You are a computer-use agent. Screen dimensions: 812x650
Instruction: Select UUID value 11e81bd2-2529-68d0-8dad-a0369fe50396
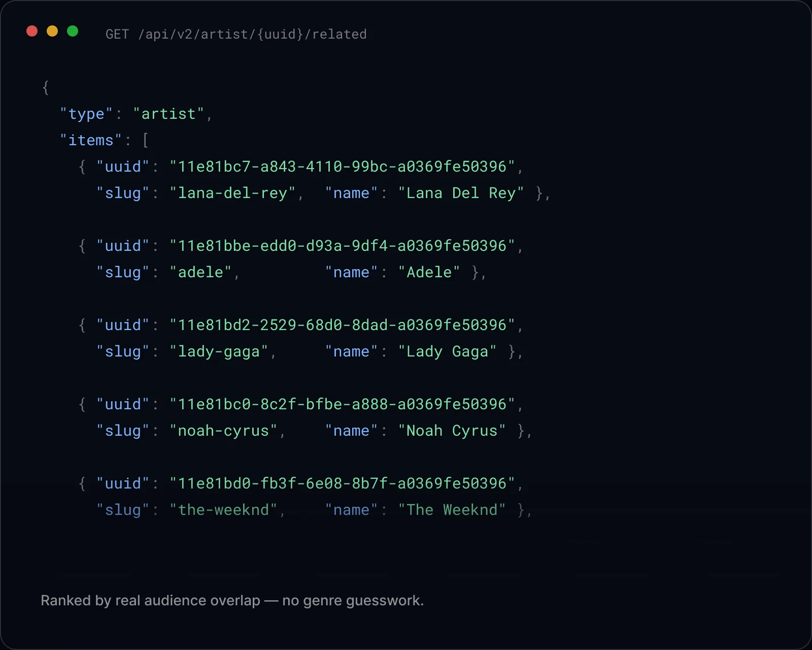pos(343,325)
